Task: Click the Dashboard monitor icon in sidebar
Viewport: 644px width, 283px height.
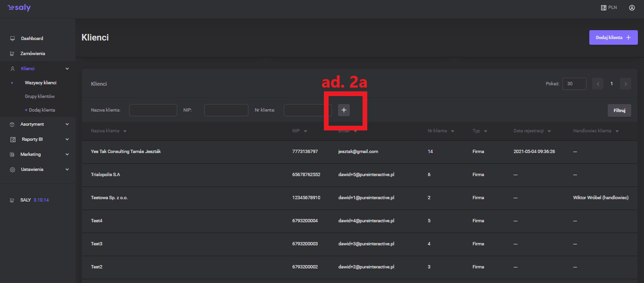Action: click(13, 39)
